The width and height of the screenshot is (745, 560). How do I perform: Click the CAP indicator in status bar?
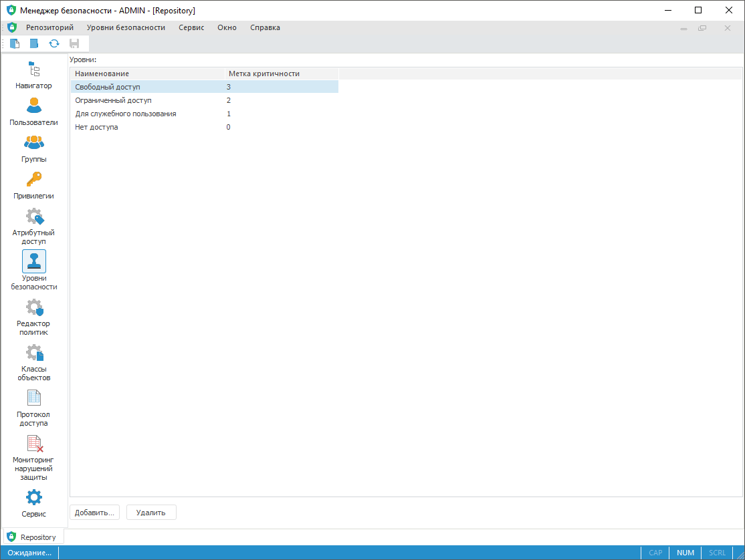(655, 553)
